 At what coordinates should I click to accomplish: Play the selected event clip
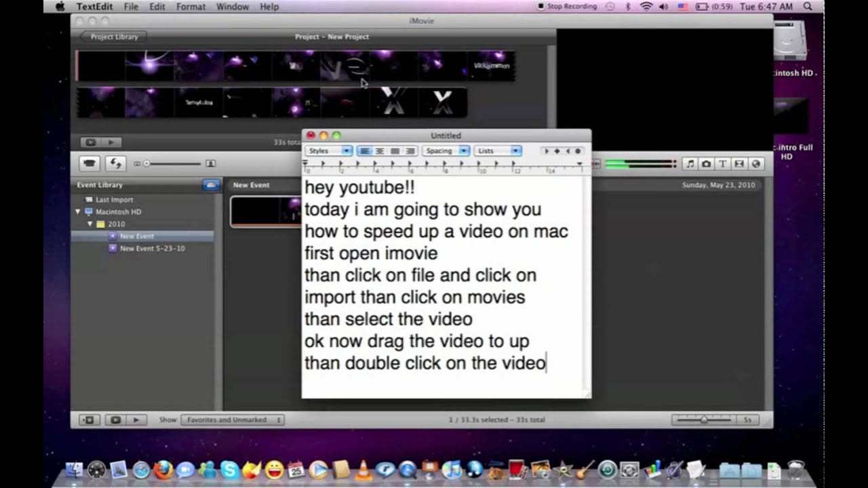(x=136, y=420)
